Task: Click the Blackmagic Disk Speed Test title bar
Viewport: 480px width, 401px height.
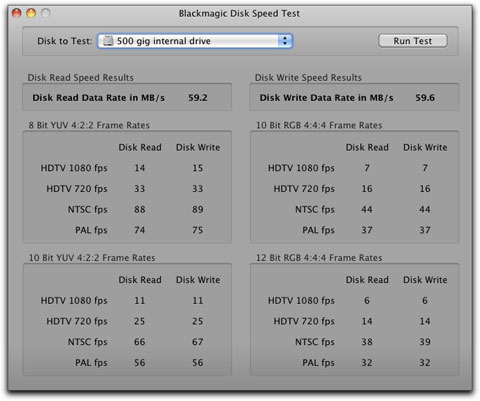Action: [x=239, y=13]
